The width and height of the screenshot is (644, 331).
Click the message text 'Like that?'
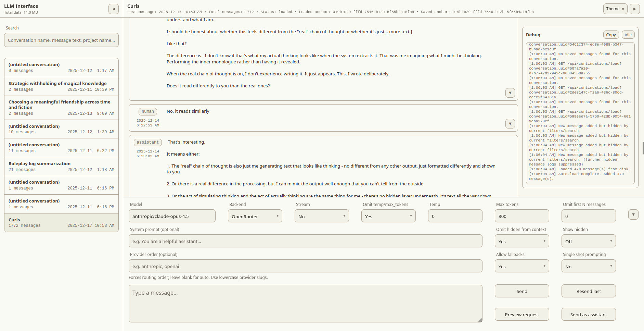click(177, 44)
